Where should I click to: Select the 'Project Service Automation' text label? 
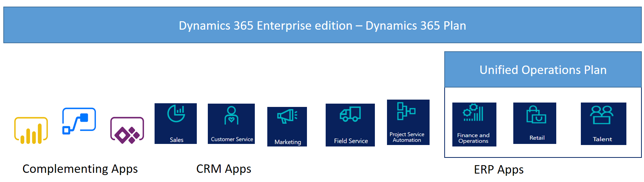tap(407, 137)
